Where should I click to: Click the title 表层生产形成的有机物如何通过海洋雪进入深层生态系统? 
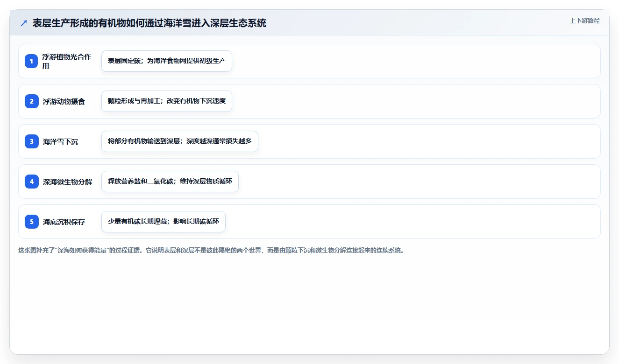(149, 23)
